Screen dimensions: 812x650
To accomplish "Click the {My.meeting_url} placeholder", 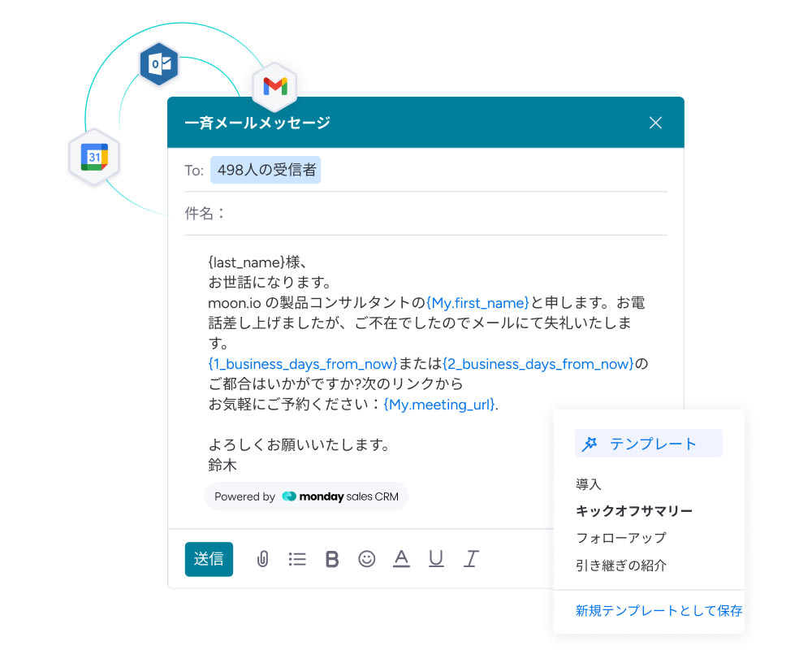I will click(x=439, y=405).
